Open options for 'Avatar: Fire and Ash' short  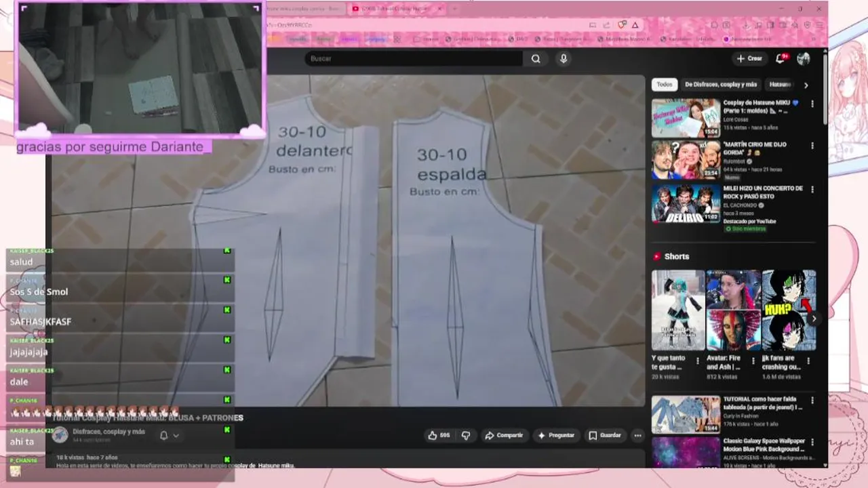(753, 360)
